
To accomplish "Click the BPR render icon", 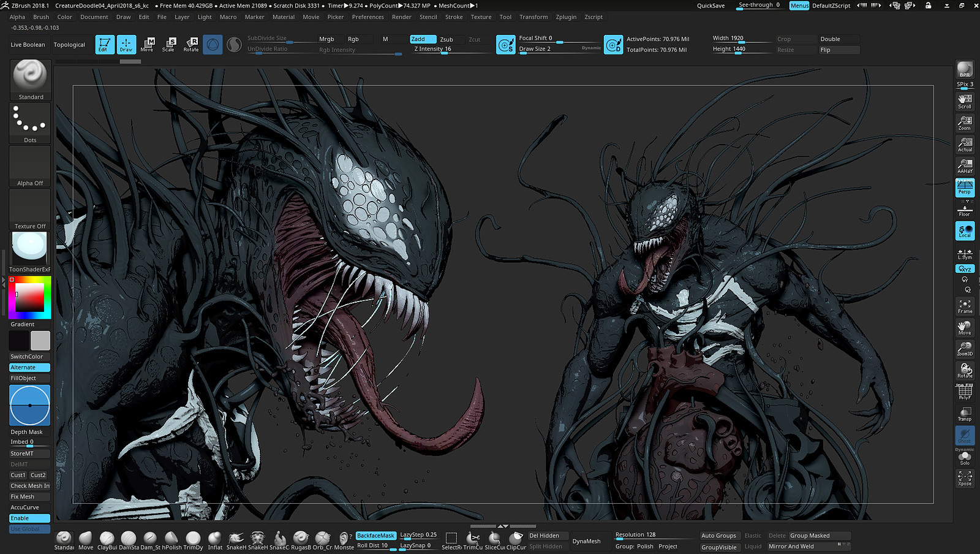I will point(965,70).
